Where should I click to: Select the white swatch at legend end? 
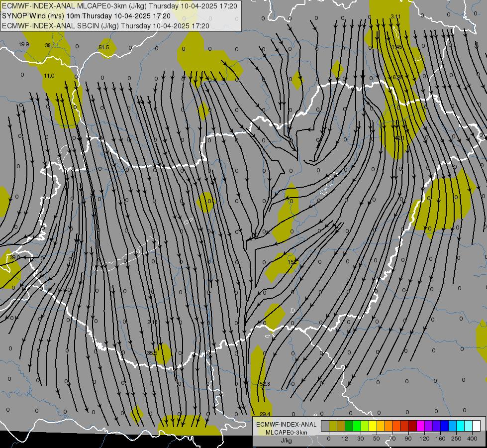477,426
